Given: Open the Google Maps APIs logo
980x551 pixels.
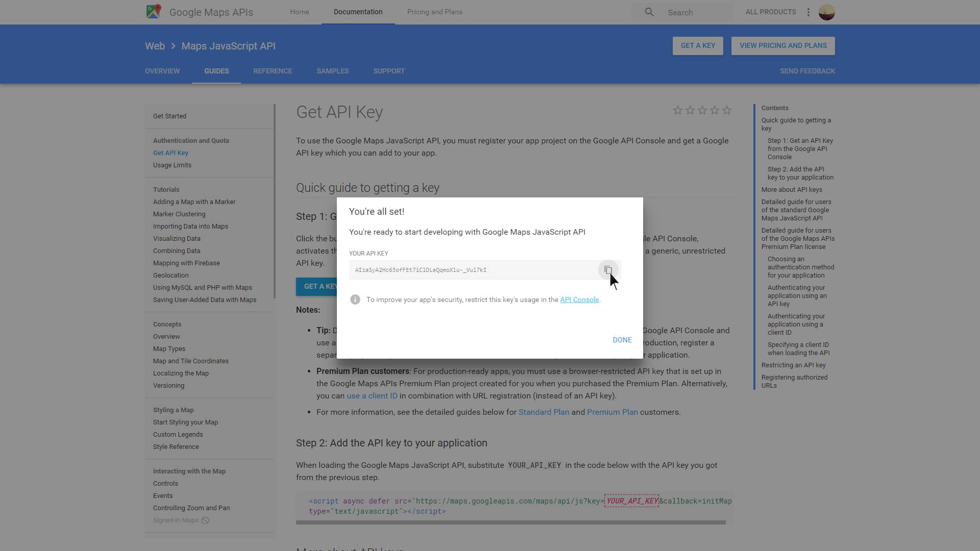Looking at the screenshot, I should [153, 12].
